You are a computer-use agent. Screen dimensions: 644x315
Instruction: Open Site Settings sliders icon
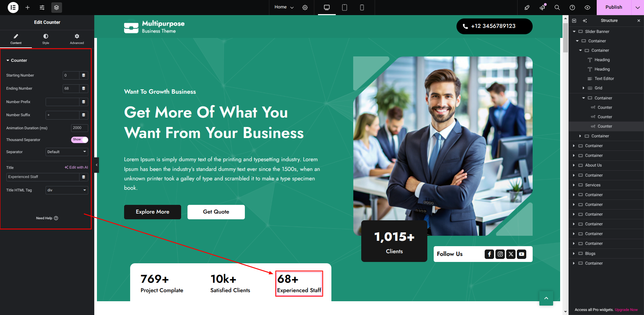(42, 7)
